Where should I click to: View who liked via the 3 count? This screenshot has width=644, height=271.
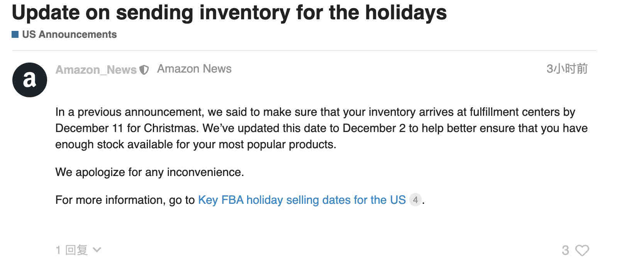click(565, 251)
